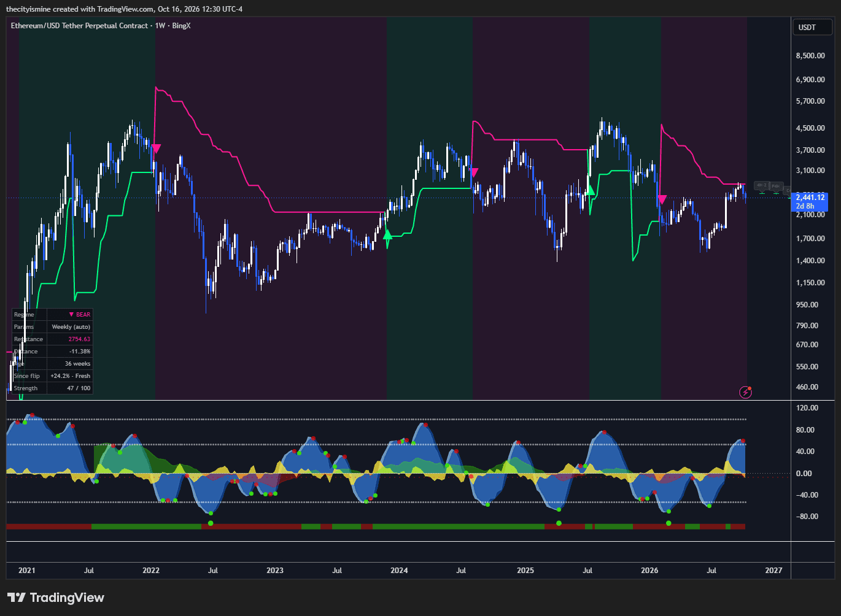
Task: Click the 0.00 oscillator axis label
Action: coord(804,474)
